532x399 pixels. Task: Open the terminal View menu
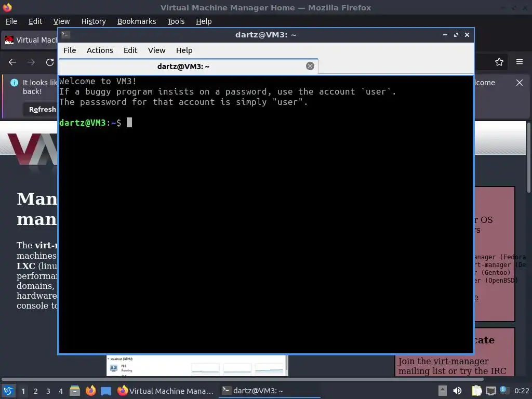tap(156, 50)
